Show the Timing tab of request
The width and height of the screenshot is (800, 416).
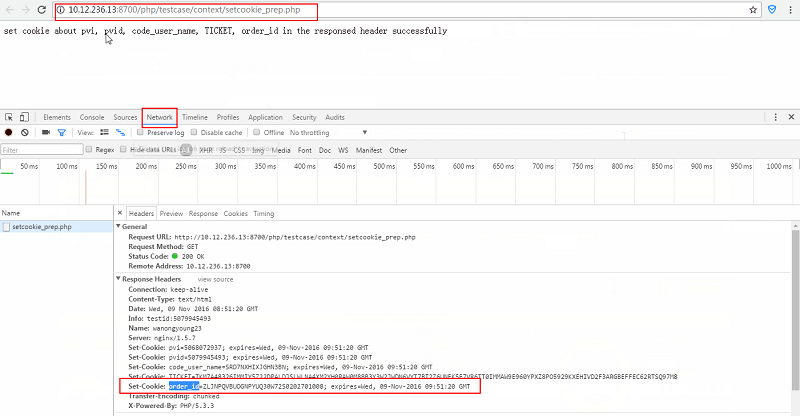[264, 213]
